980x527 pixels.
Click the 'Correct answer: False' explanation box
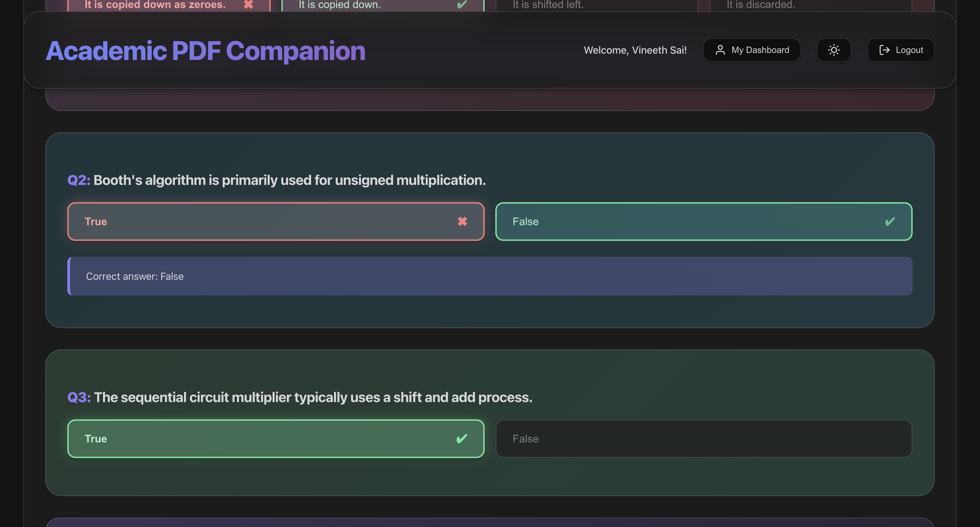pos(490,276)
